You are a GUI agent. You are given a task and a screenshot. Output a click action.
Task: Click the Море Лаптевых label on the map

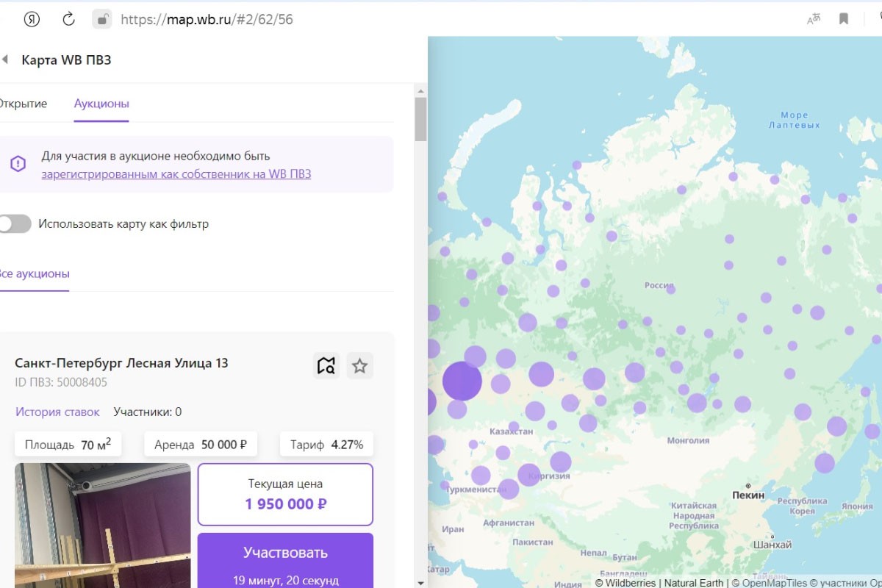pyautogui.click(x=794, y=120)
